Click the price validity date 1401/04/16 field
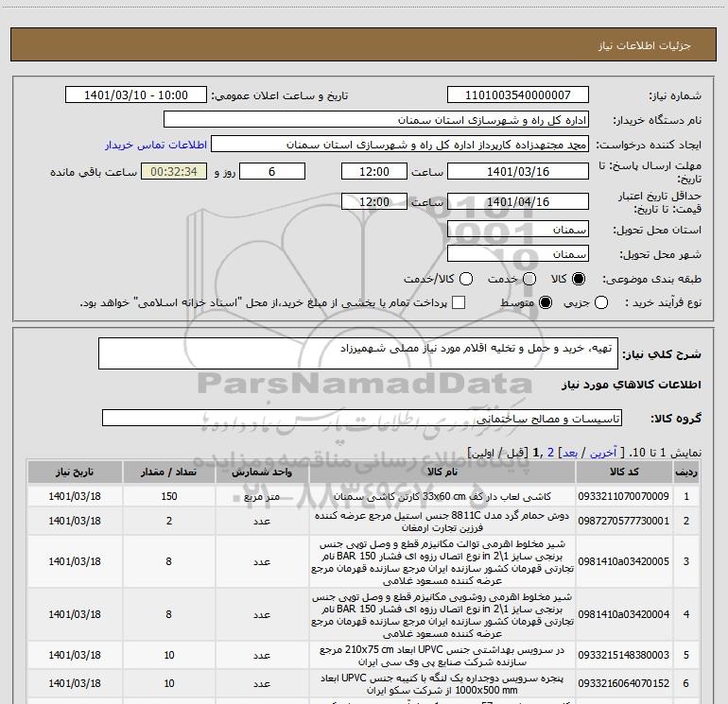Screen dimensions: 728x704 tap(518, 201)
